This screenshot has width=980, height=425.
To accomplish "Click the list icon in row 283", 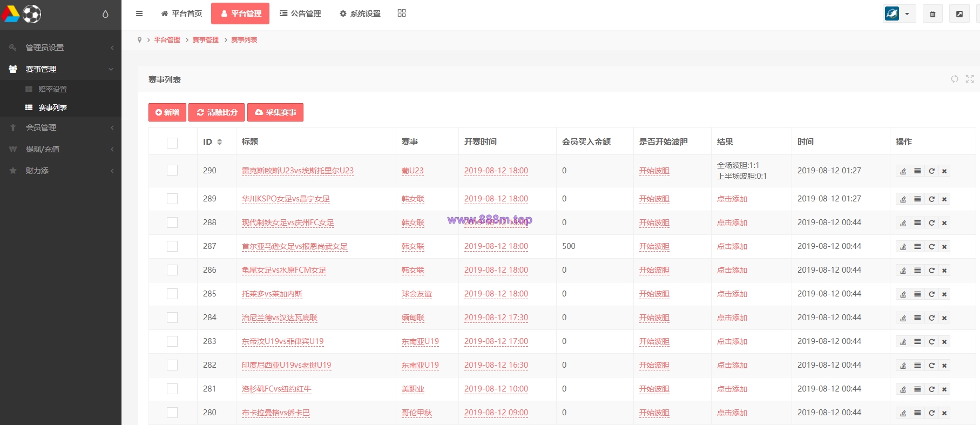I will [x=917, y=342].
